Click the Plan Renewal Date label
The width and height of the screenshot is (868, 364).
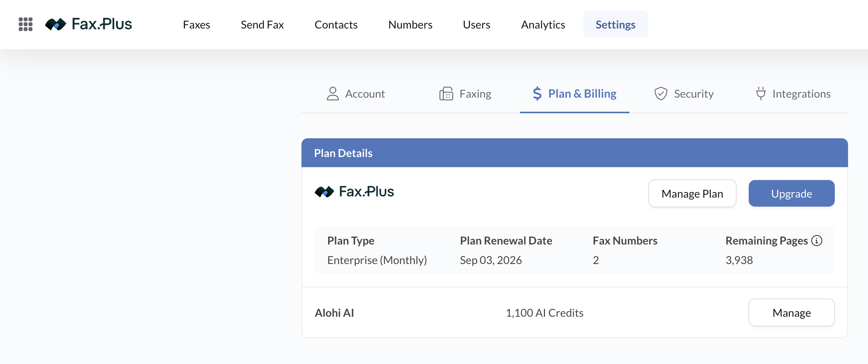[x=506, y=241]
